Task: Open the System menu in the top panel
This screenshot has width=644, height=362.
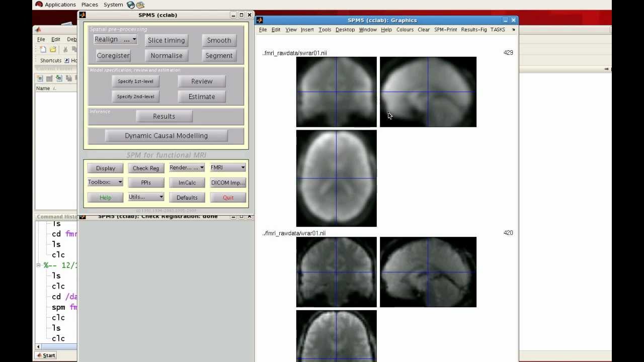Action: [x=113, y=5]
